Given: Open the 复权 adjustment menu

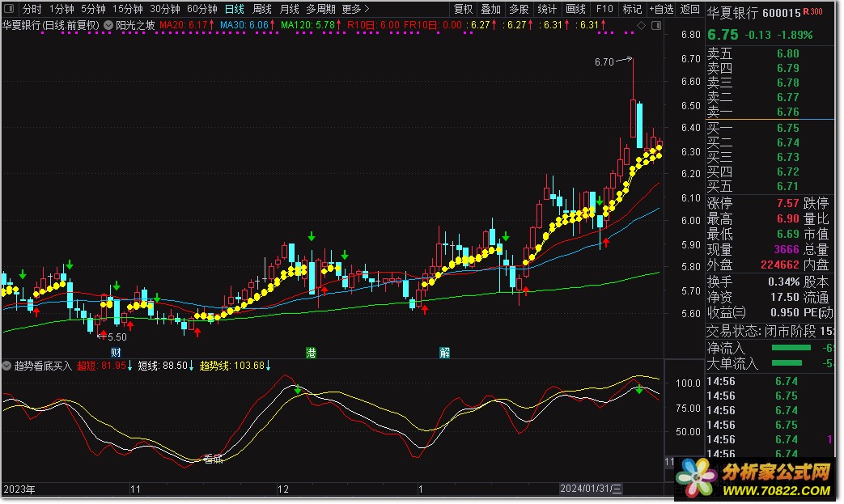Looking at the screenshot, I should point(463,9).
